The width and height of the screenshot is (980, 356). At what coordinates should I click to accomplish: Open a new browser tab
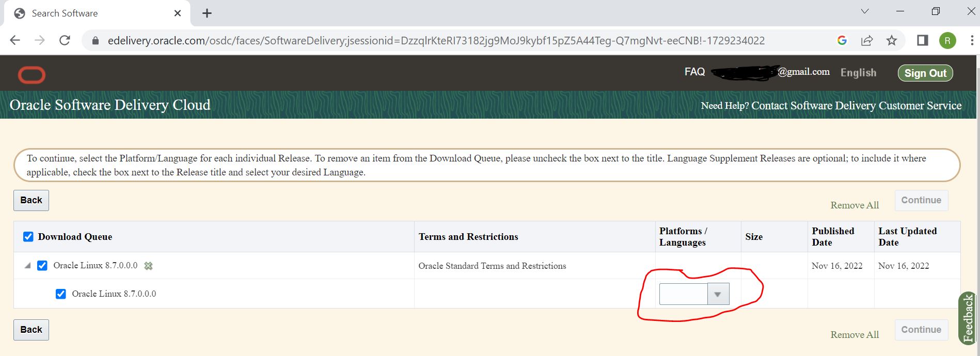tap(207, 13)
